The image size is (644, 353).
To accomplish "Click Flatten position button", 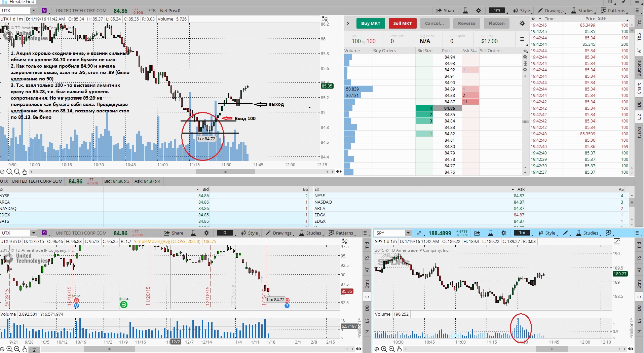I will click(496, 24).
